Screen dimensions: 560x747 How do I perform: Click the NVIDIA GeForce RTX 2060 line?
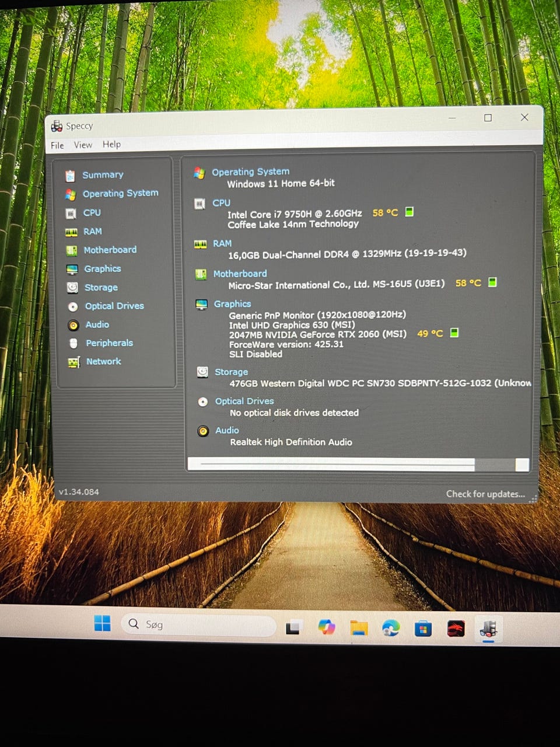click(318, 334)
